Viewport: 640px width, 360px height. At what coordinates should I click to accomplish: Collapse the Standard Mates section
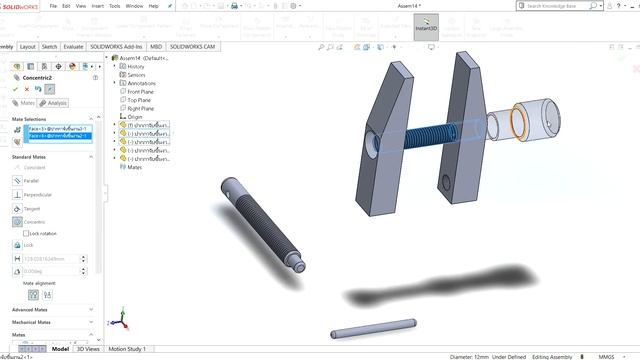click(x=91, y=157)
